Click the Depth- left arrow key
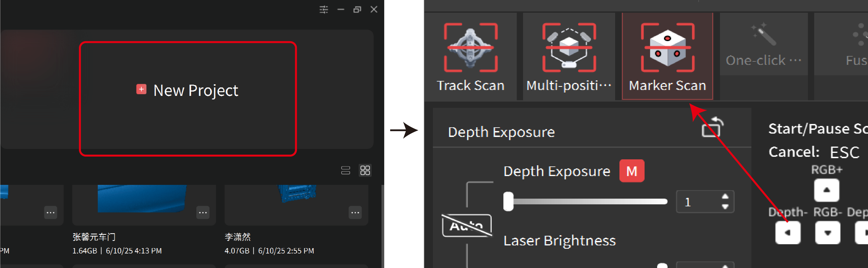Screen dimensions: 868x268 [x=788, y=232]
